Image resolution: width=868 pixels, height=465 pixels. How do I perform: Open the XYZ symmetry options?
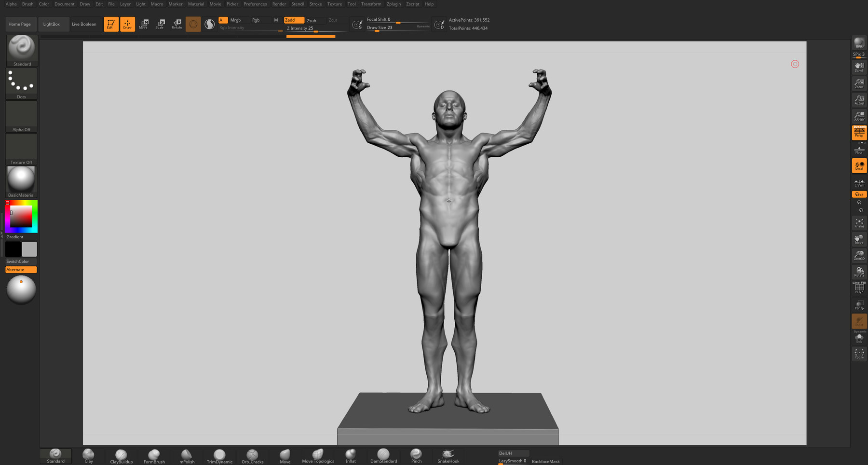point(859,194)
